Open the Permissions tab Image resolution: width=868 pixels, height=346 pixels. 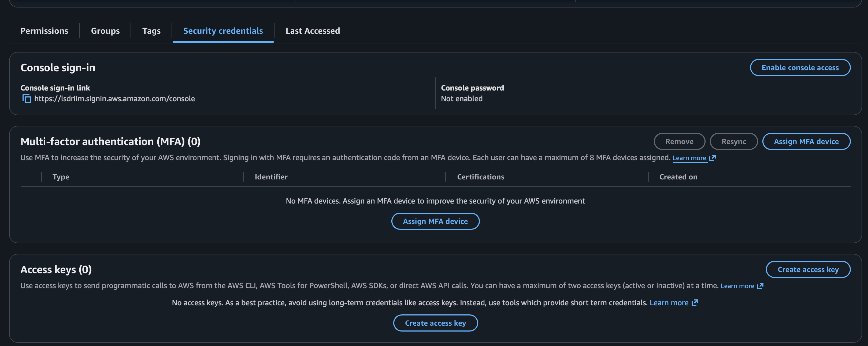click(x=44, y=31)
